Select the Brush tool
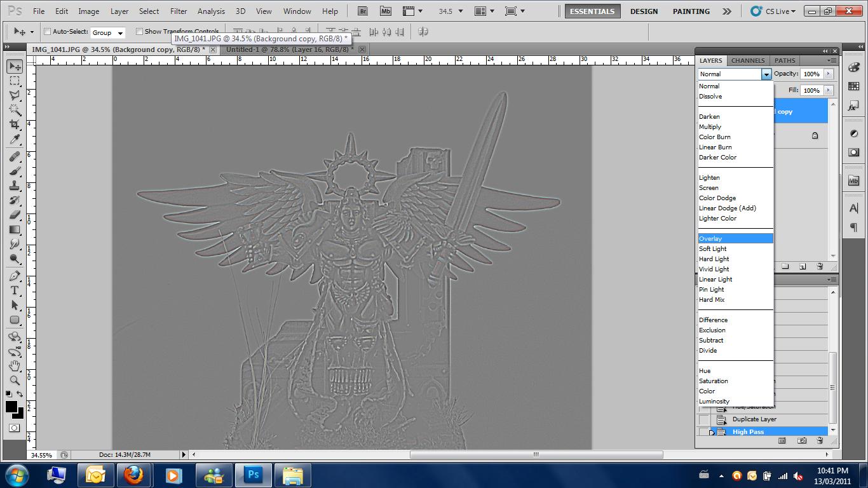This screenshot has height=488, width=868. pyautogui.click(x=15, y=171)
